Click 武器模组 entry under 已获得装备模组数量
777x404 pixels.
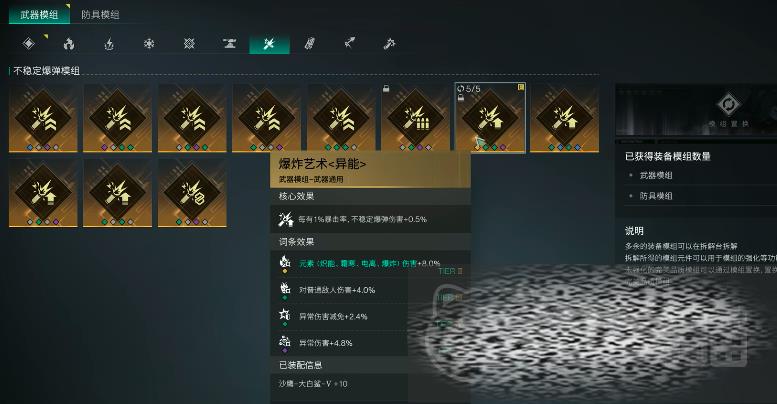pos(656,175)
